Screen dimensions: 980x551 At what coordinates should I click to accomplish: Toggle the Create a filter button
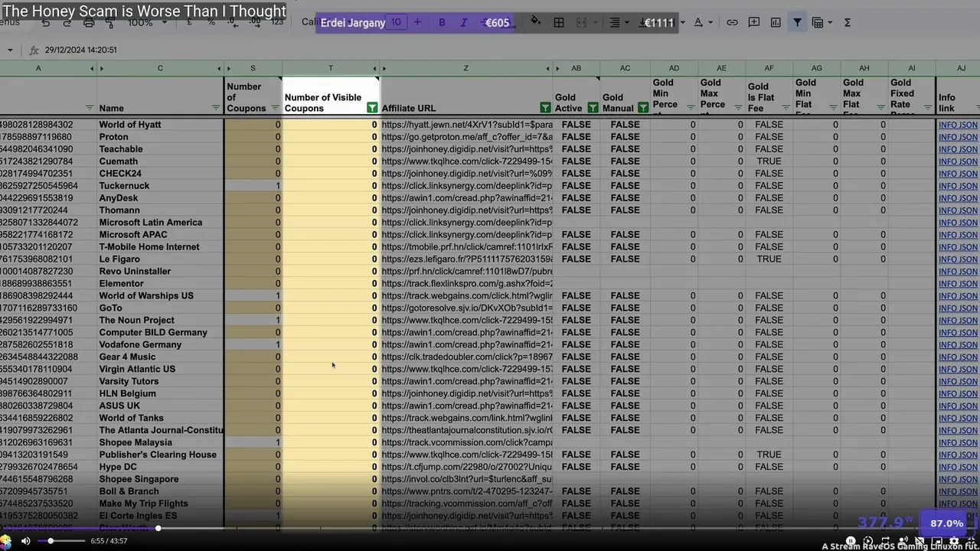pos(797,22)
